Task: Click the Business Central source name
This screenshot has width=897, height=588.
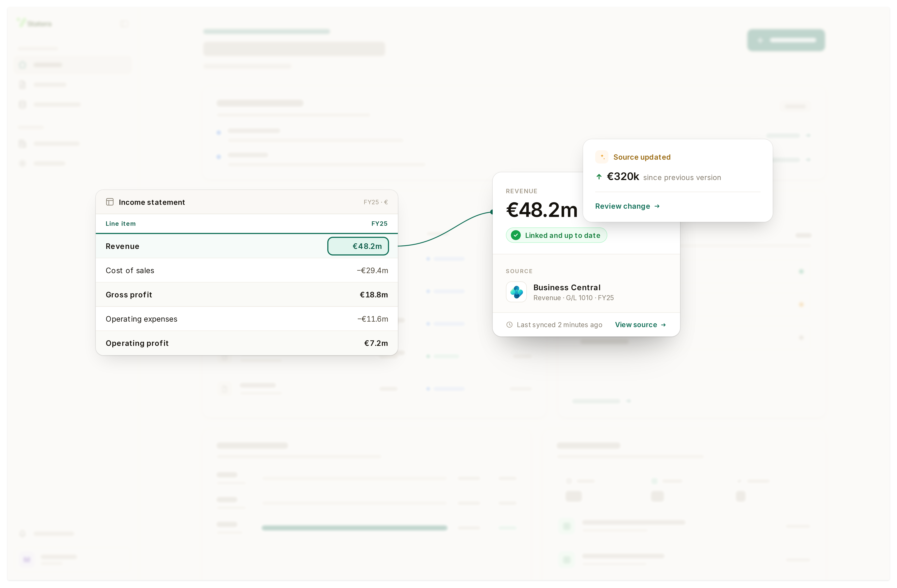Action: [567, 287]
